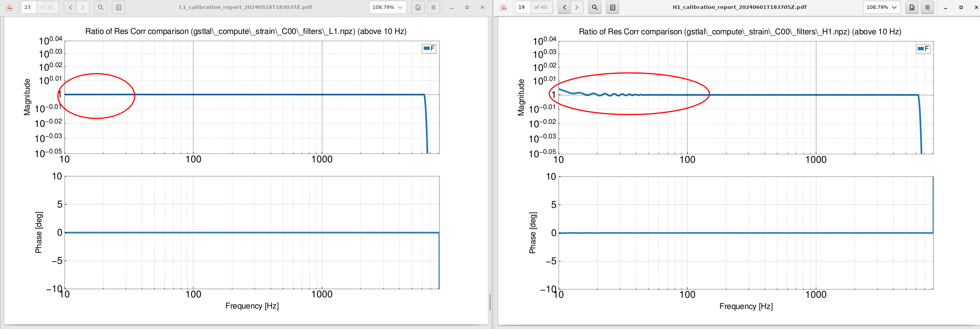The height and width of the screenshot is (329, 980).
Task: Click 'Phase [deg]' axis label in H1 plot
Action: click(532, 233)
